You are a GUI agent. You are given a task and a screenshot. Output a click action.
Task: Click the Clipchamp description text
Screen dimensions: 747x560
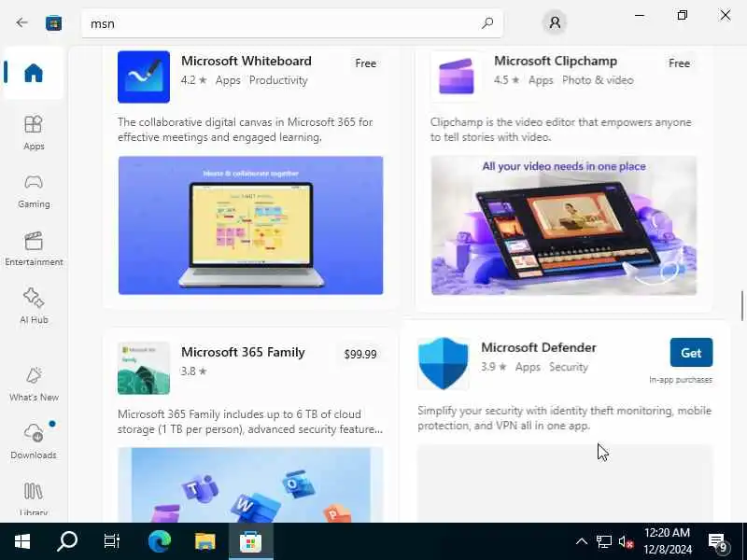pyautogui.click(x=561, y=130)
